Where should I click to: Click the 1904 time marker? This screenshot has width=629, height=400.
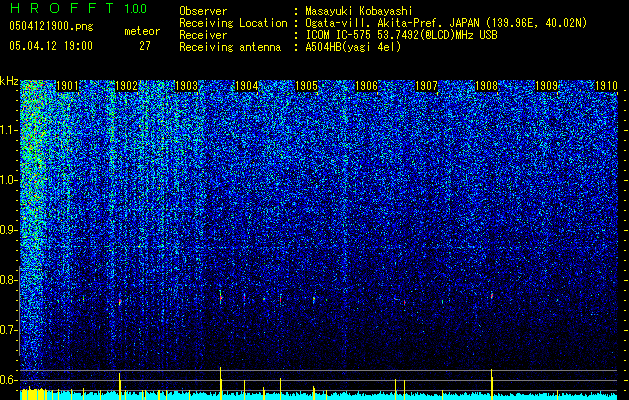point(247,86)
